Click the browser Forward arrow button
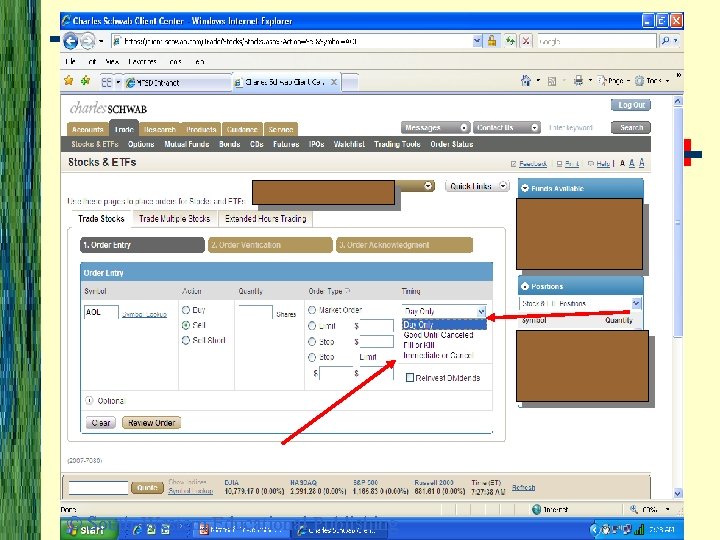The width and height of the screenshot is (720, 540). click(87, 41)
